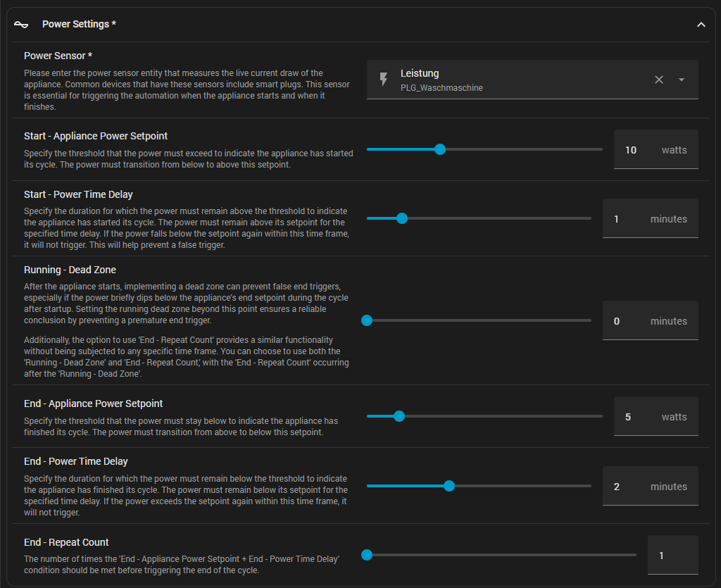Image resolution: width=721 pixels, height=588 pixels.
Task: Click the End Repeat Count slider handle
Action: point(366,555)
